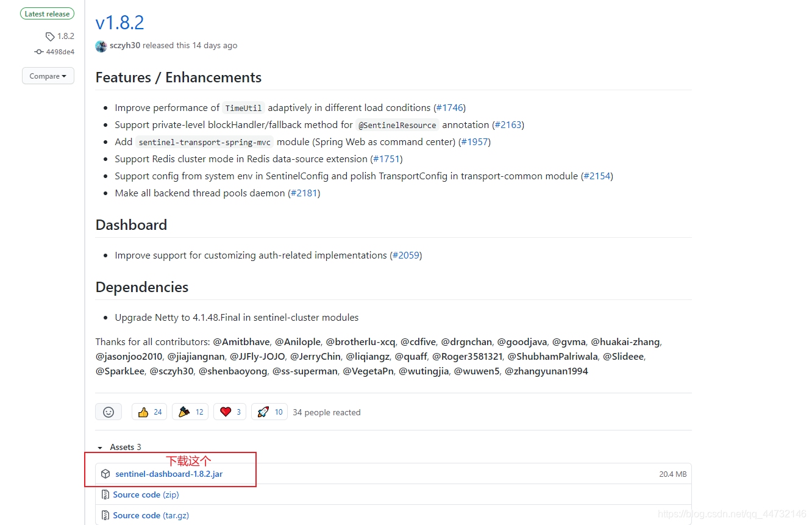Open the 1.8.2 tag link
Screen dimensions: 812x525
click(x=66, y=37)
